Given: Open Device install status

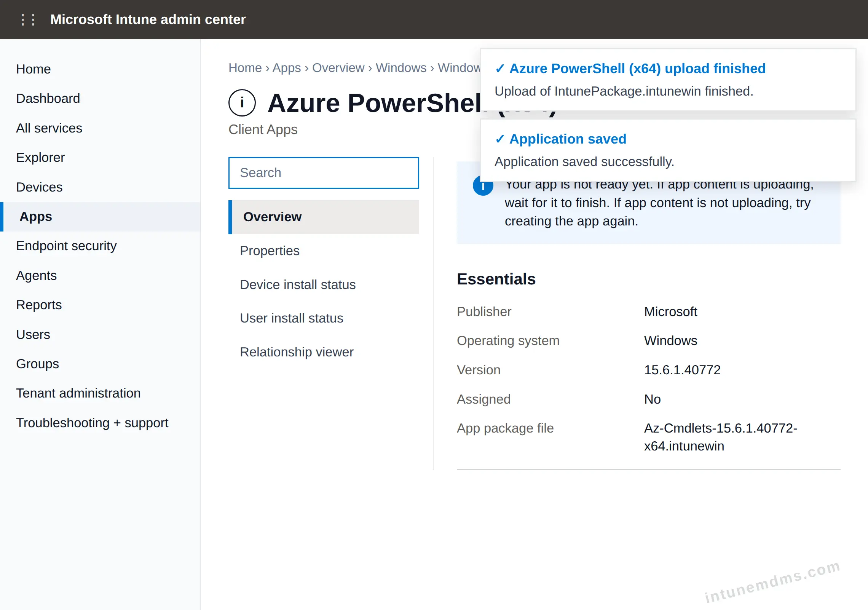Looking at the screenshot, I should point(298,284).
